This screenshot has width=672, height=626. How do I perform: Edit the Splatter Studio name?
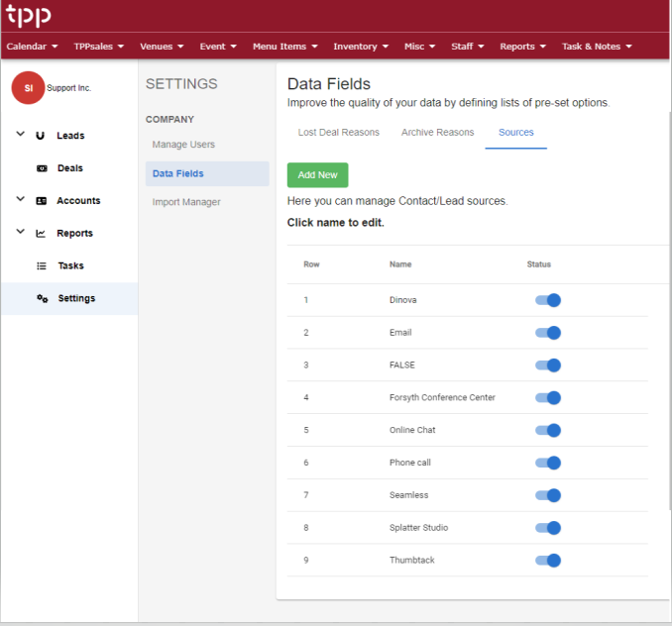pyautogui.click(x=418, y=528)
